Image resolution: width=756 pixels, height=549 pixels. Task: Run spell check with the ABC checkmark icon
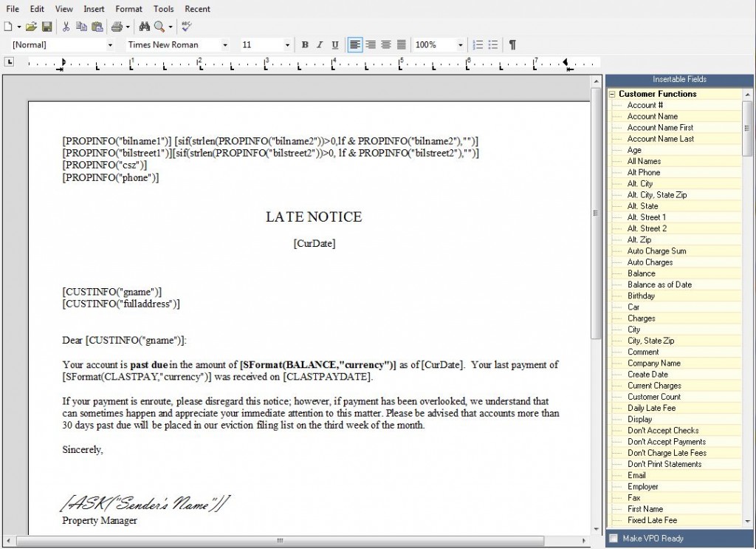pyautogui.click(x=187, y=27)
